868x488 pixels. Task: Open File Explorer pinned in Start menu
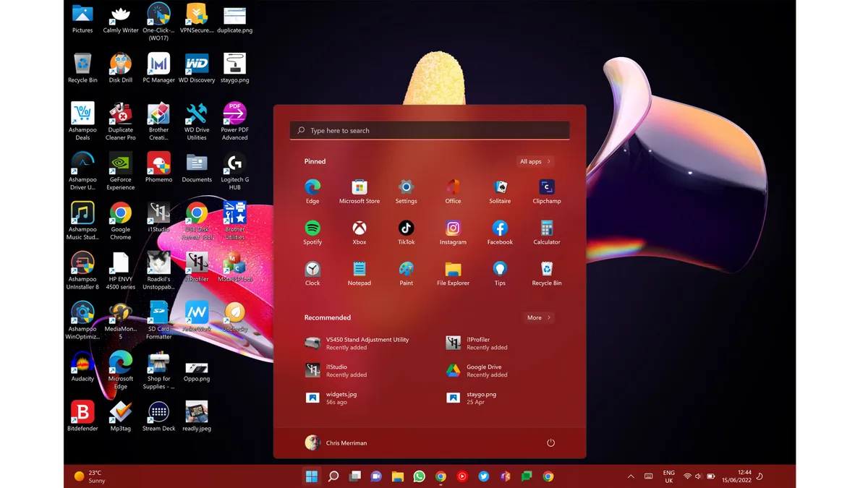453,274
